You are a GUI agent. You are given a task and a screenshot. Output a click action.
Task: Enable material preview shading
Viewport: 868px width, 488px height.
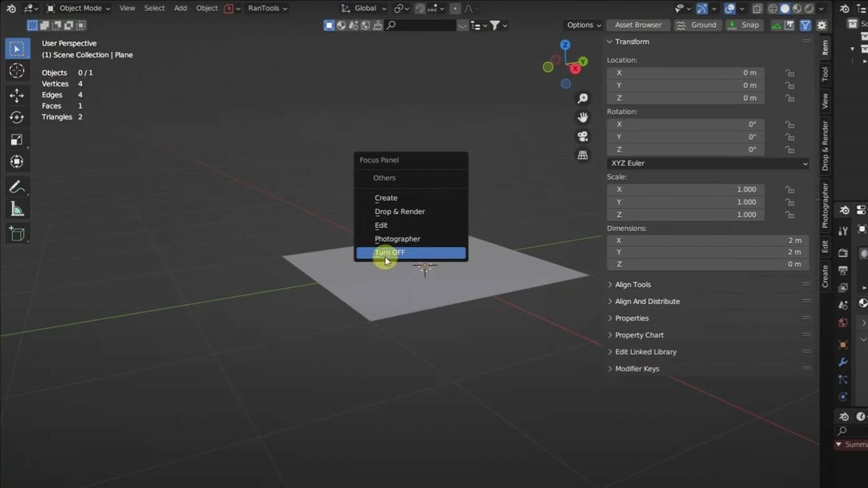[796, 9]
